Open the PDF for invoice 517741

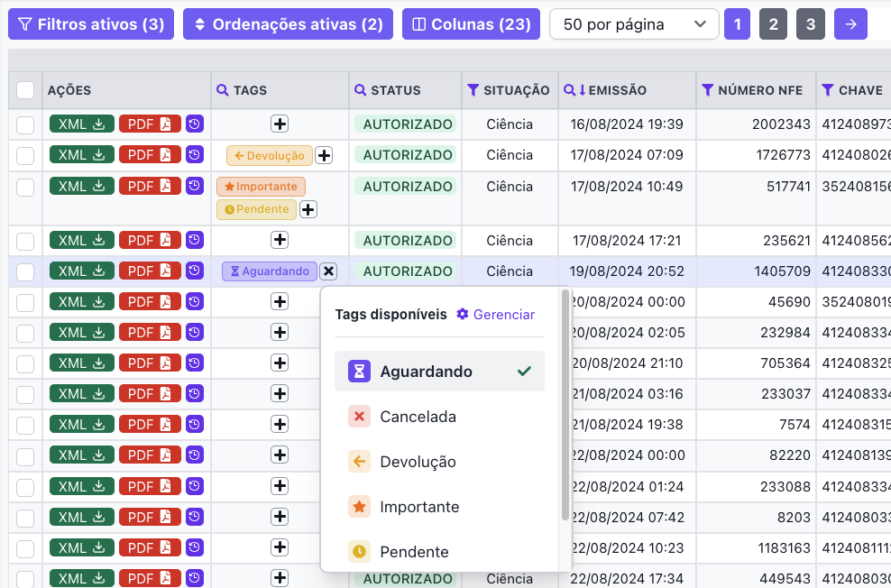click(150, 186)
